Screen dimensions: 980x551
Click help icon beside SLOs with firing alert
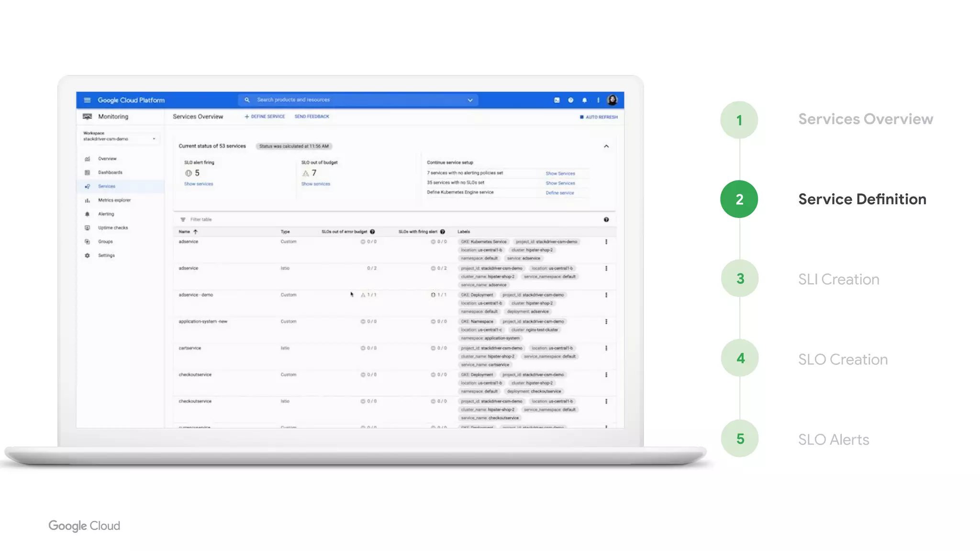point(443,231)
